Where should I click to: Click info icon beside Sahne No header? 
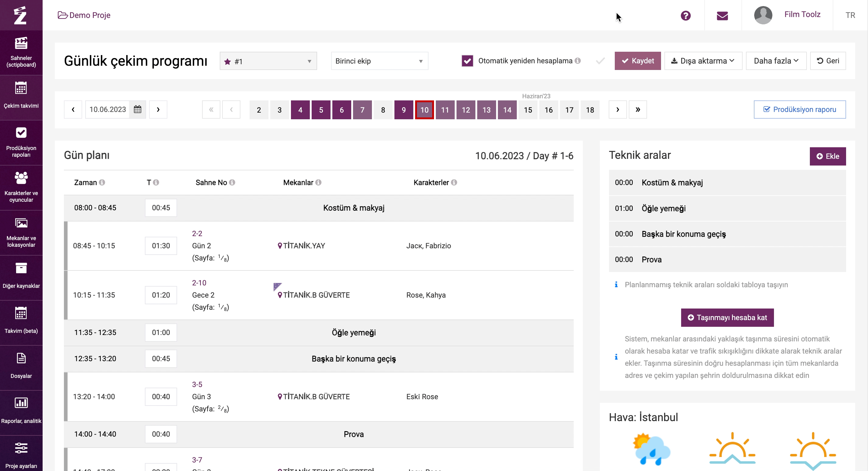coord(232,182)
